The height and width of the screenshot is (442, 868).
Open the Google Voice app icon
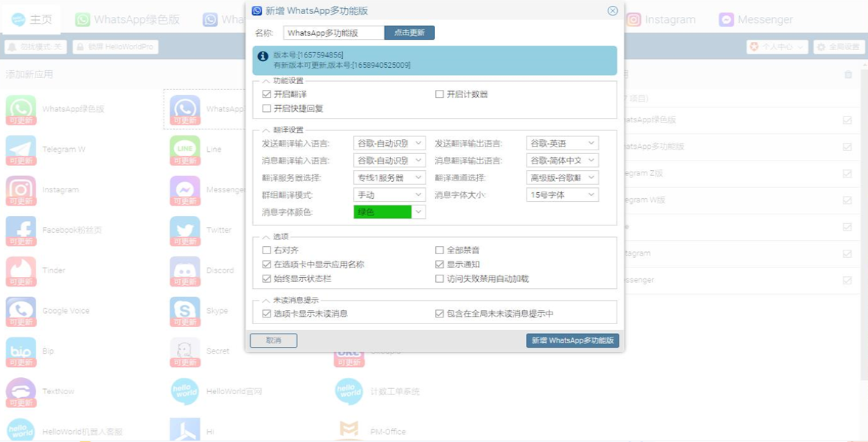(20, 311)
